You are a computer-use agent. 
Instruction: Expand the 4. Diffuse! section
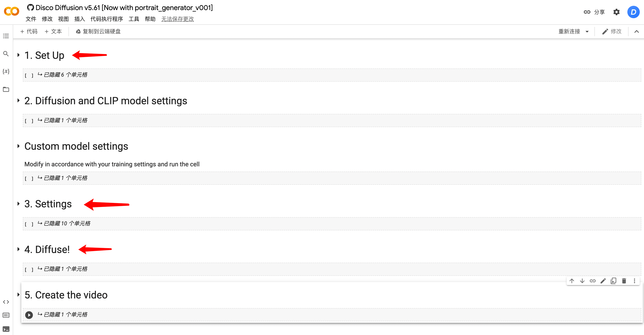coord(19,249)
